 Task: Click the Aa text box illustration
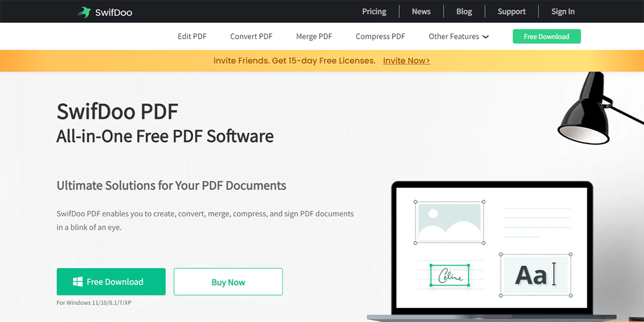[536, 275]
